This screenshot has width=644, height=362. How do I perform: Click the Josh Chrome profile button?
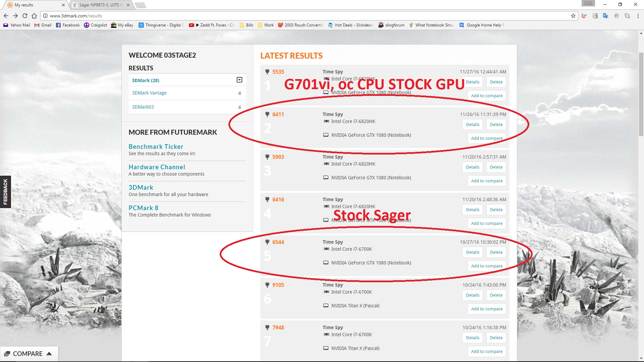588,3
